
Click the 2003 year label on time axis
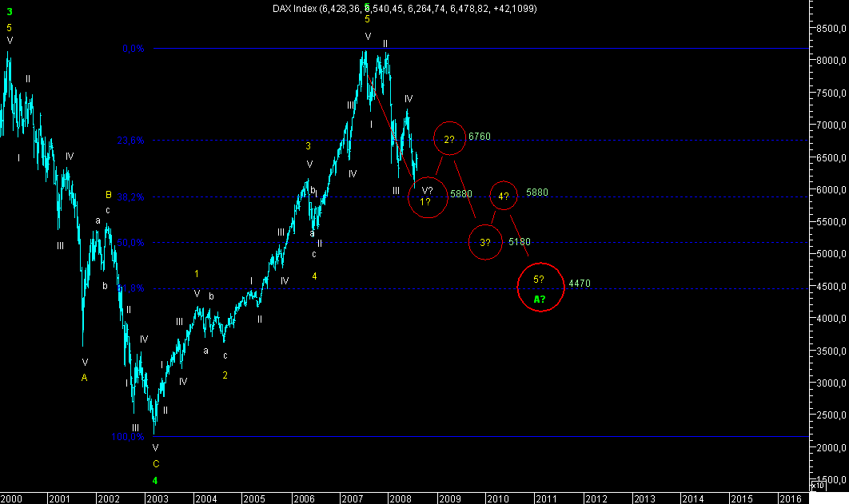point(157,498)
